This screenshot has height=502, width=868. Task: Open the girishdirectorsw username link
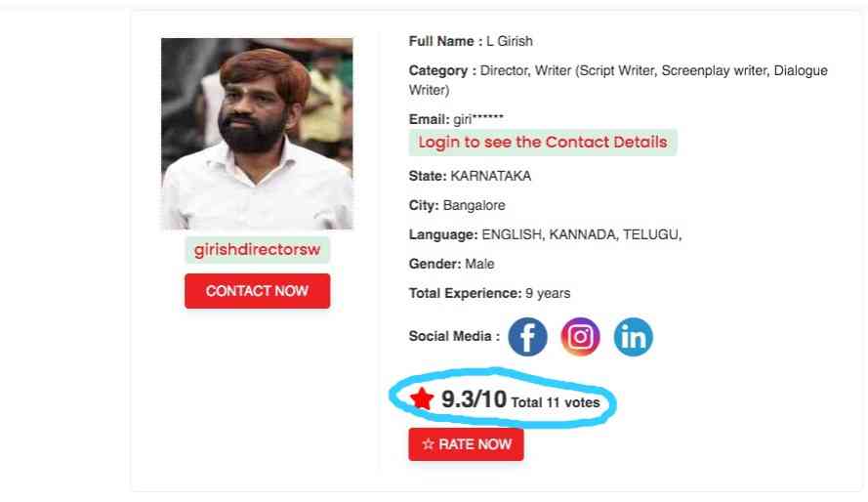[258, 250]
